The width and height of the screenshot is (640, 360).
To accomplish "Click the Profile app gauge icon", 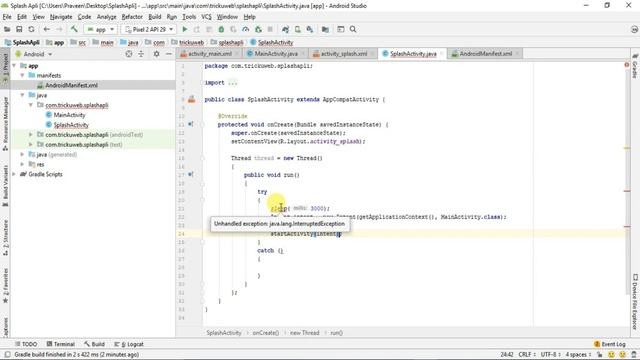I will pyautogui.click(x=246, y=29).
